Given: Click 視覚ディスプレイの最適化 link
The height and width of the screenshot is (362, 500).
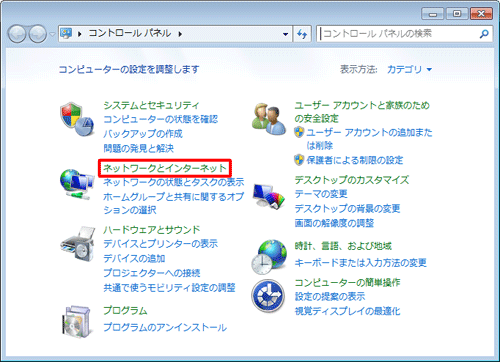Looking at the screenshot, I should click(x=347, y=311).
